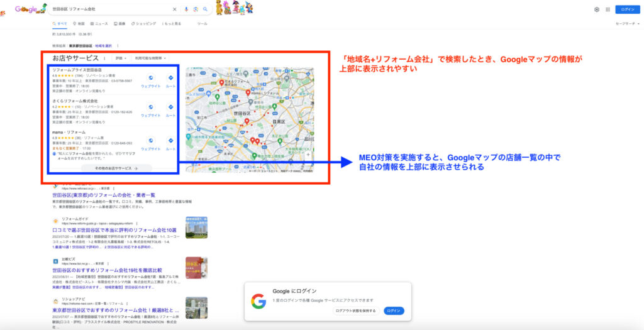Click the voice search microphone icon
Image resolution: width=644 pixels, height=330 pixels.
point(186,9)
